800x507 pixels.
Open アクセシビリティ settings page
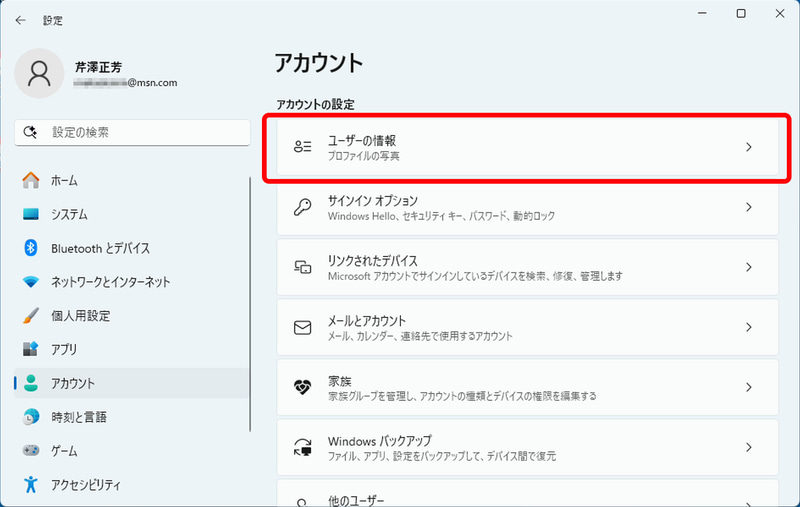pyautogui.click(x=132, y=484)
